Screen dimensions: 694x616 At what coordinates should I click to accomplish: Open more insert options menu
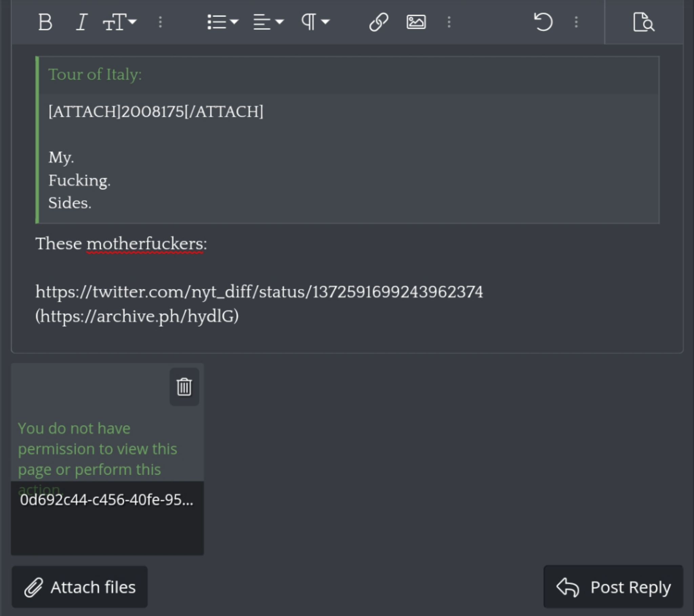(x=449, y=22)
